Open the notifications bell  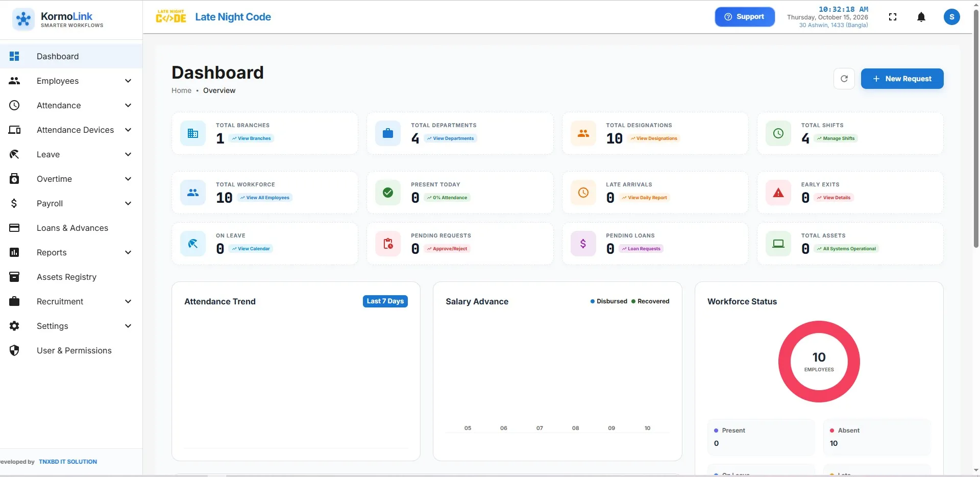pos(921,17)
